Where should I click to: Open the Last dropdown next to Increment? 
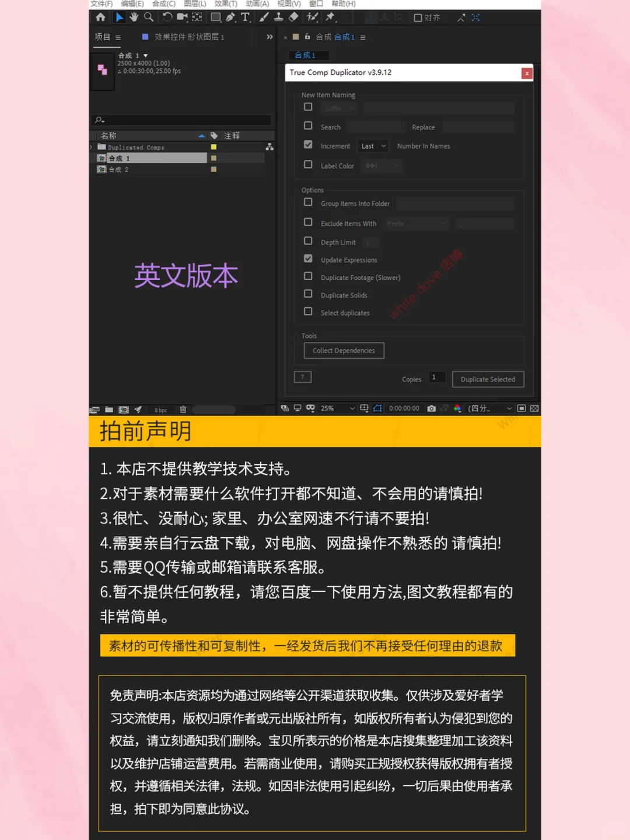pos(373,146)
